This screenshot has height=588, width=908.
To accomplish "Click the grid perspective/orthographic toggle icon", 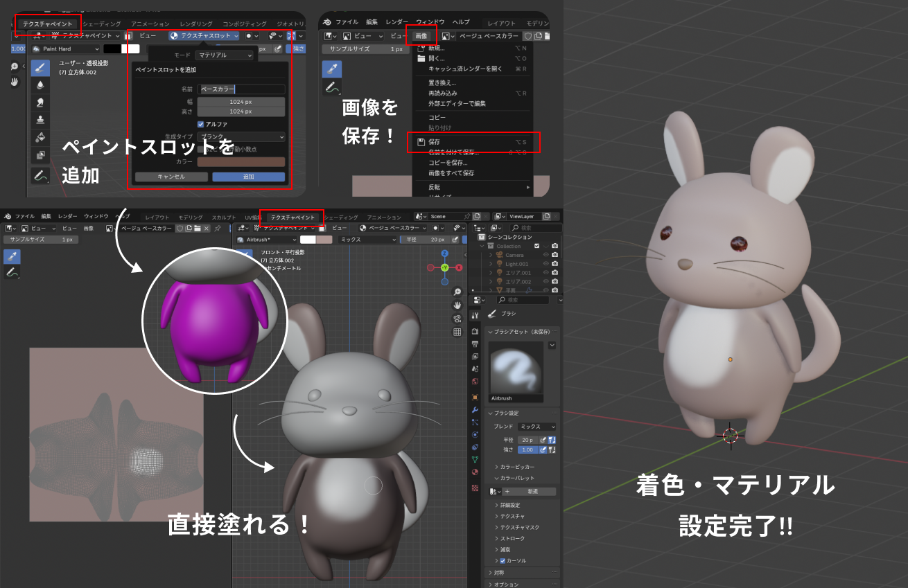I will pos(457,332).
